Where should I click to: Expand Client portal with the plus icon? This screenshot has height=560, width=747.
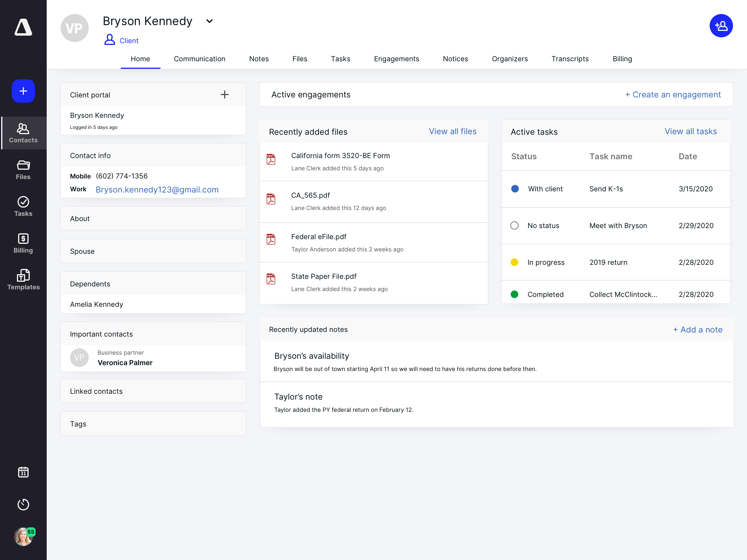pyautogui.click(x=225, y=94)
